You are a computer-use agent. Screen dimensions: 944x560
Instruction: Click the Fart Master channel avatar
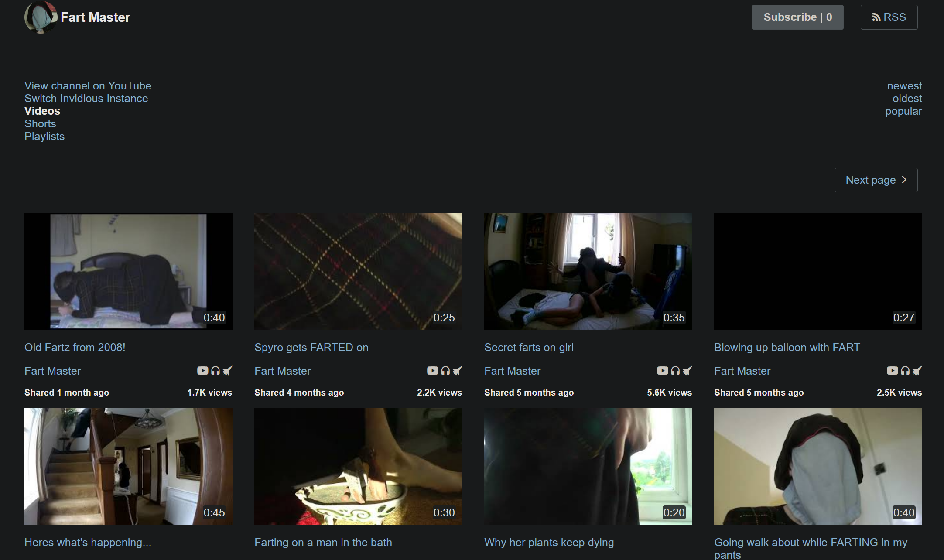41,17
